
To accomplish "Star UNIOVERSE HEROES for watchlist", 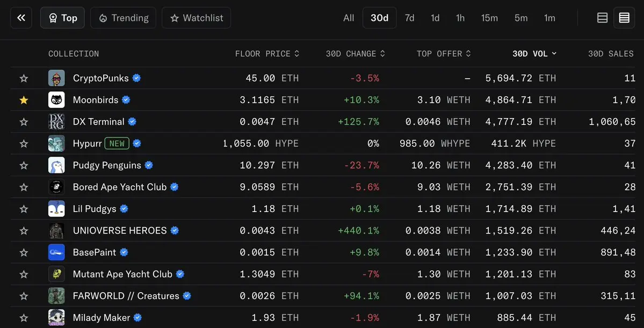I will (24, 230).
